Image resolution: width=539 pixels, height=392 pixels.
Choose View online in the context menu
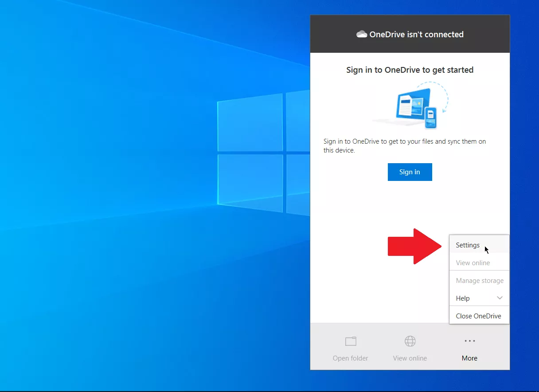(x=473, y=263)
